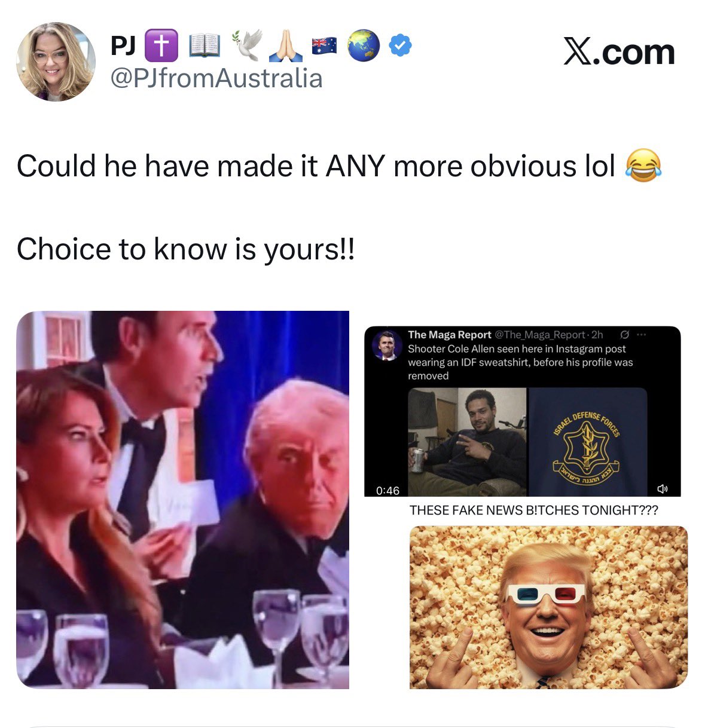Open the @PJfromAustralia handle link
Screen dimensions: 705x728
click(216, 78)
